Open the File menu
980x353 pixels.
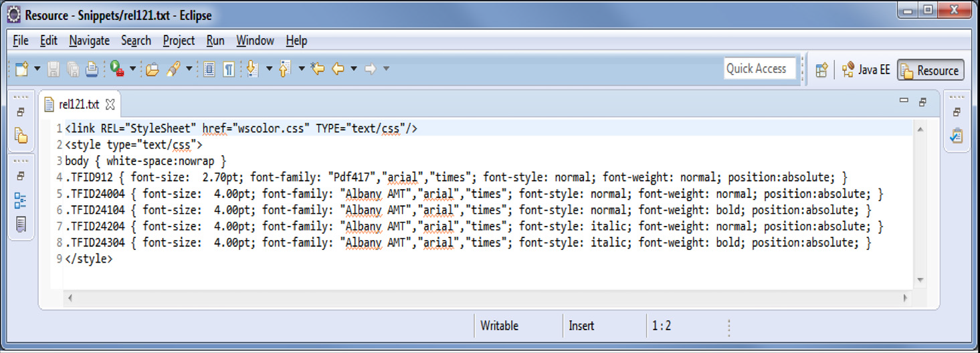coord(21,41)
